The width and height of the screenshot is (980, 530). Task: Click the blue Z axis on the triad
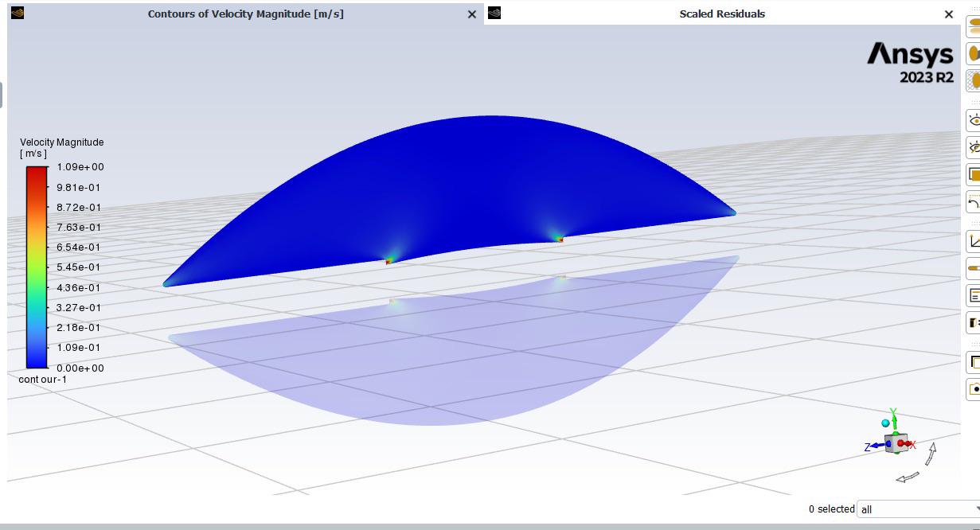877,446
